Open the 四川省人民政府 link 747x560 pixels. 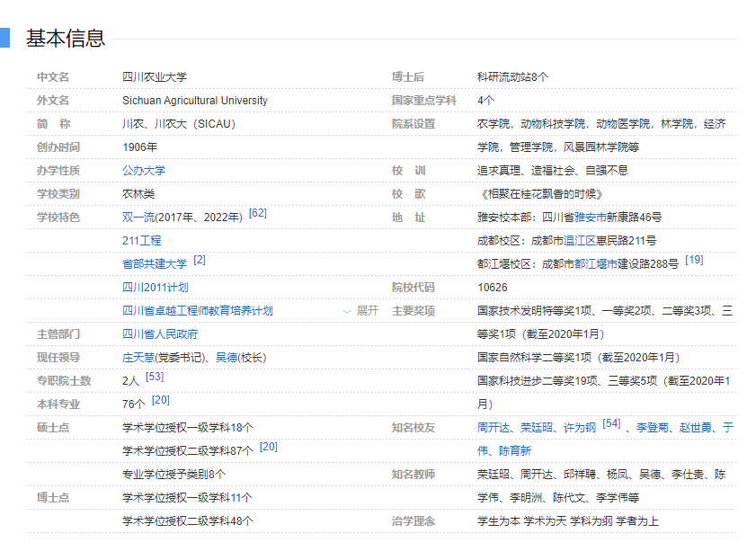(160, 334)
